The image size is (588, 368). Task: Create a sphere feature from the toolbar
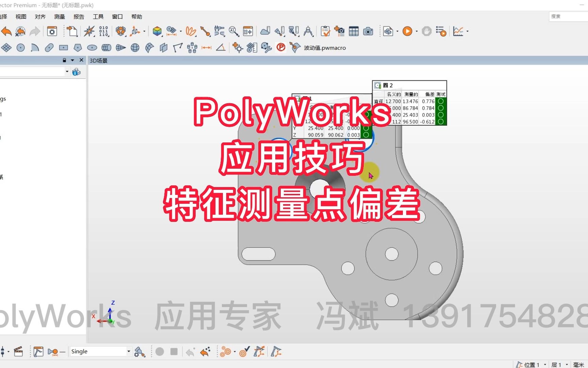(x=135, y=48)
